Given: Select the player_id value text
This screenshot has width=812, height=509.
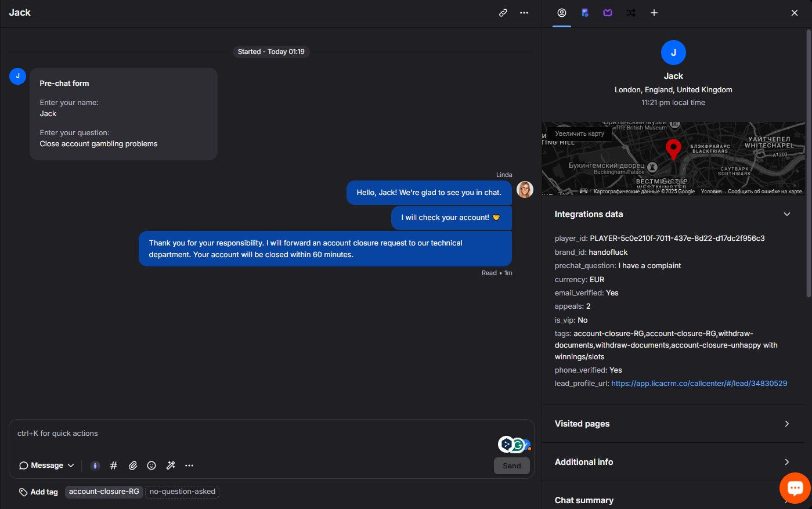Looking at the screenshot, I should pyautogui.click(x=677, y=239).
